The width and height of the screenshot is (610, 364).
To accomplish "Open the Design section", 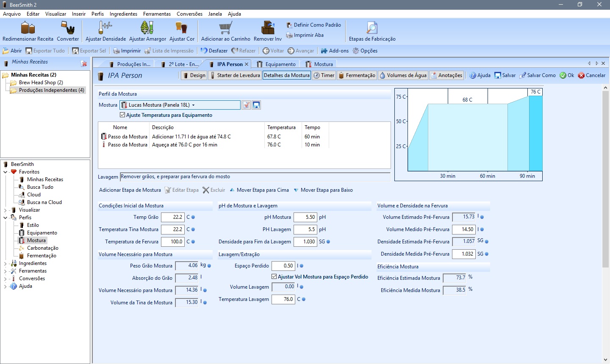I will coord(194,75).
